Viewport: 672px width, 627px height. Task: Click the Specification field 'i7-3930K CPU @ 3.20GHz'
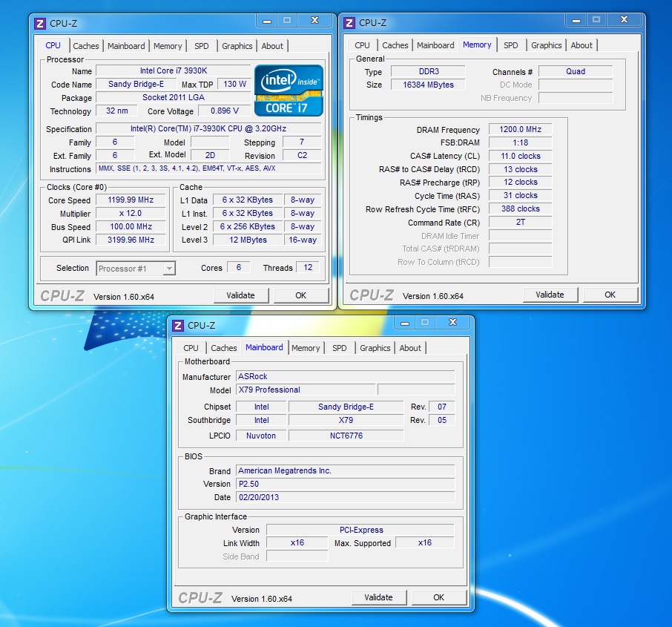[208, 128]
